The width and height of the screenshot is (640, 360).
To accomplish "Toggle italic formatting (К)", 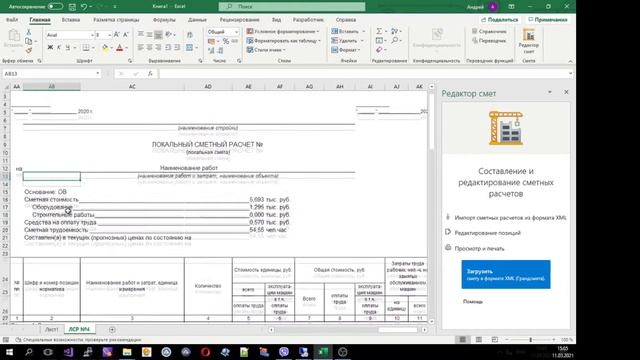I will [59, 48].
